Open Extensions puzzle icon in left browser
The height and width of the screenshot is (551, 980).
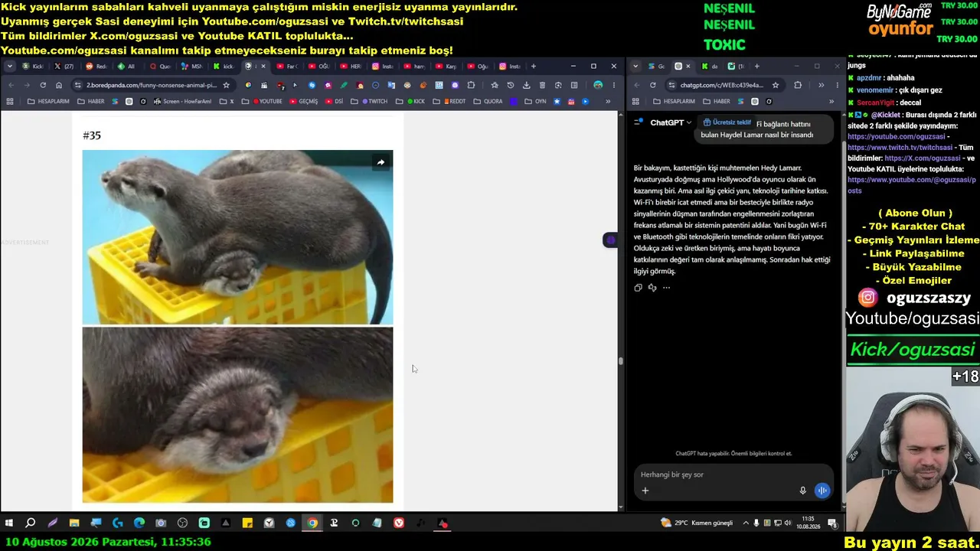tap(471, 85)
